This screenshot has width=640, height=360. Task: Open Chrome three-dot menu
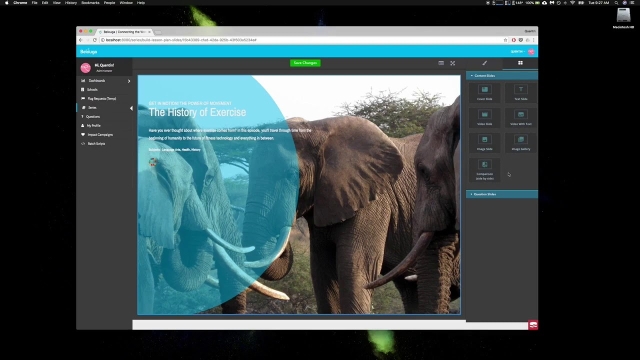tap(533, 40)
